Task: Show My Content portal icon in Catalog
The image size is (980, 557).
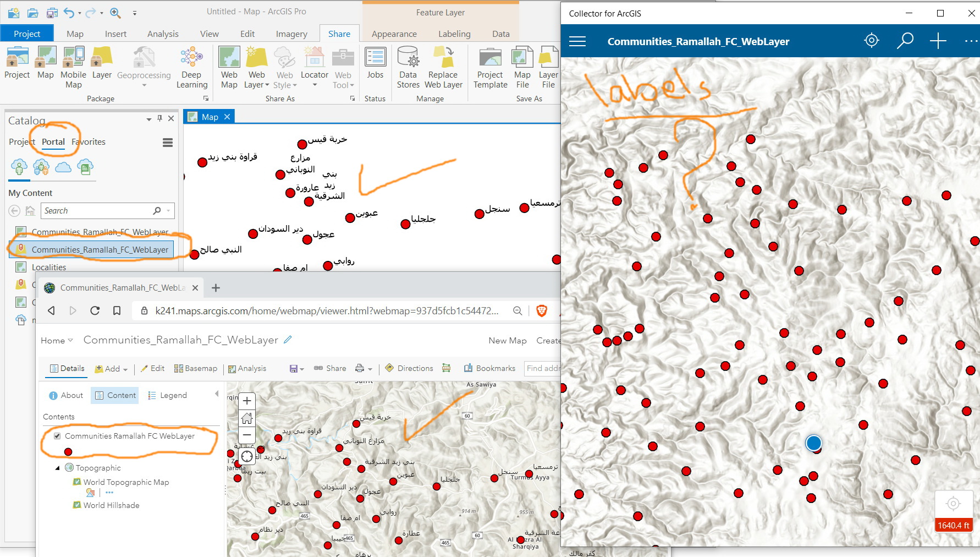Action: [x=19, y=166]
